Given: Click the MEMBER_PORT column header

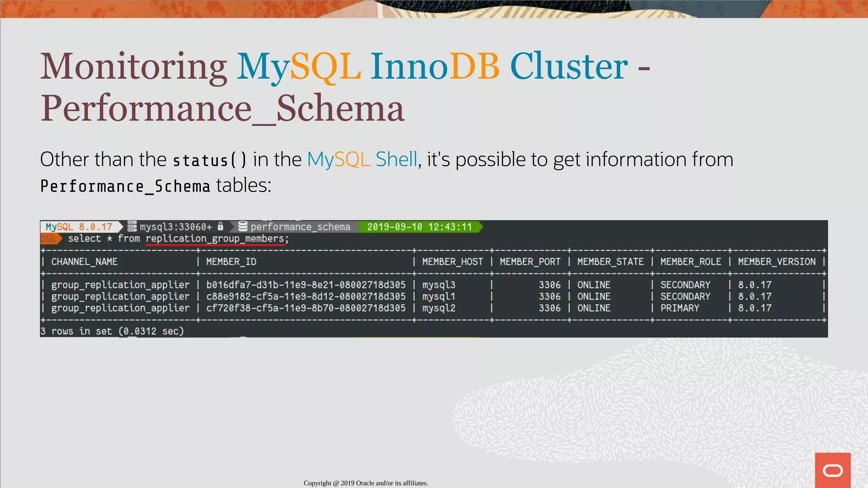Looking at the screenshot, I should (x=530, y=262).
